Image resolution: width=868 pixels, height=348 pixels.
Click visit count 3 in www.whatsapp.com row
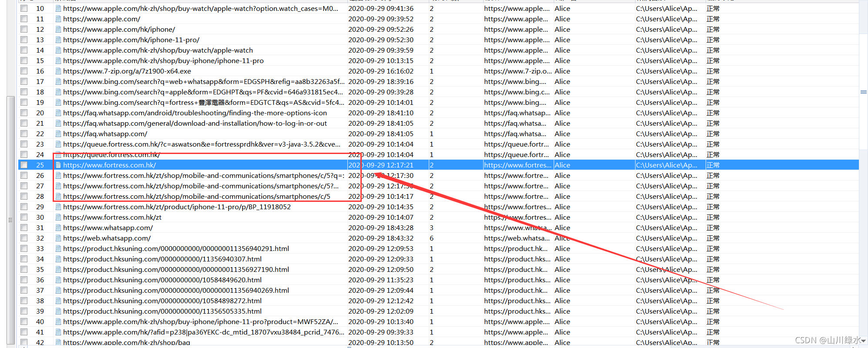431,228
